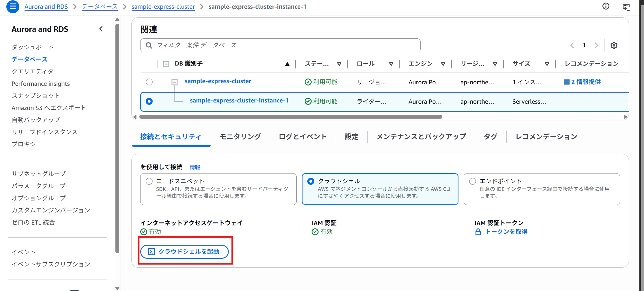
Task: Click the search magnifier icon in filter
Action: [149, 45]
